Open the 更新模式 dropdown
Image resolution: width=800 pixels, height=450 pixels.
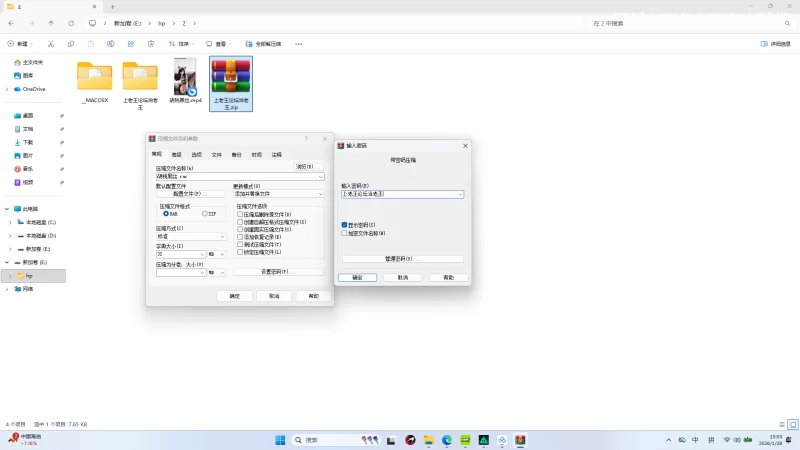click(278, 193)
